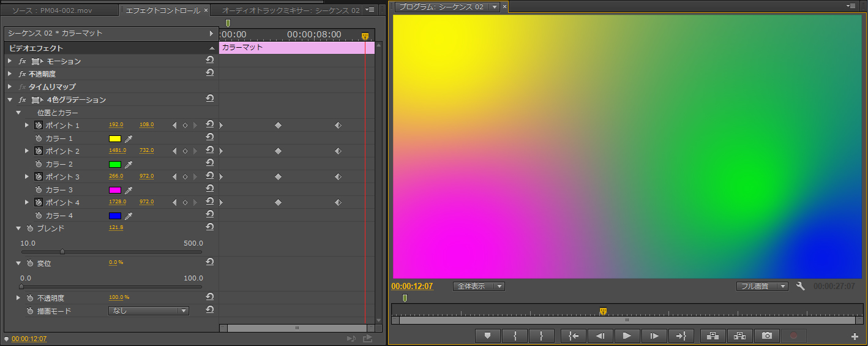Image resolution: width=868 pixels, height=346 pixels.
Task: Show/hide timeline view arrow beside シーケンス 02
Action: (211, 33)
